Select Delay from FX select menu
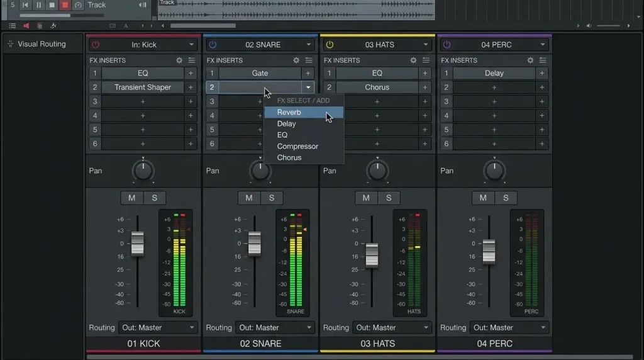The image size is (644, 360). pos(304,124)
